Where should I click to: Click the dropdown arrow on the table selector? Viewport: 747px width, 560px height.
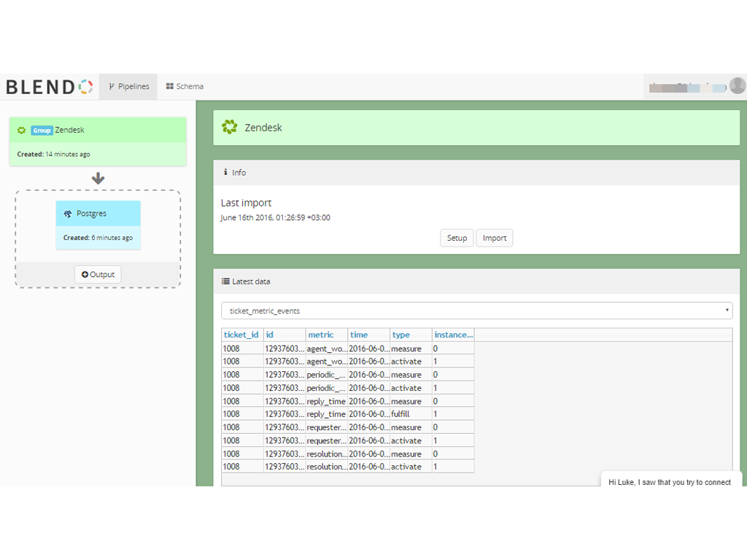(727, 310)
